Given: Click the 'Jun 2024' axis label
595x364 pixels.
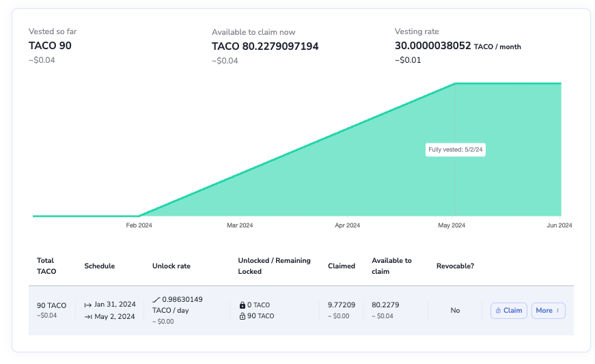Looking at the screenshot, I should (x=559, y=225).
